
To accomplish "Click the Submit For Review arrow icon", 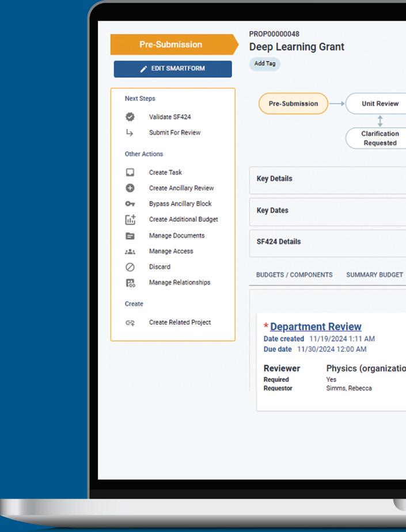I will point(130,132).
